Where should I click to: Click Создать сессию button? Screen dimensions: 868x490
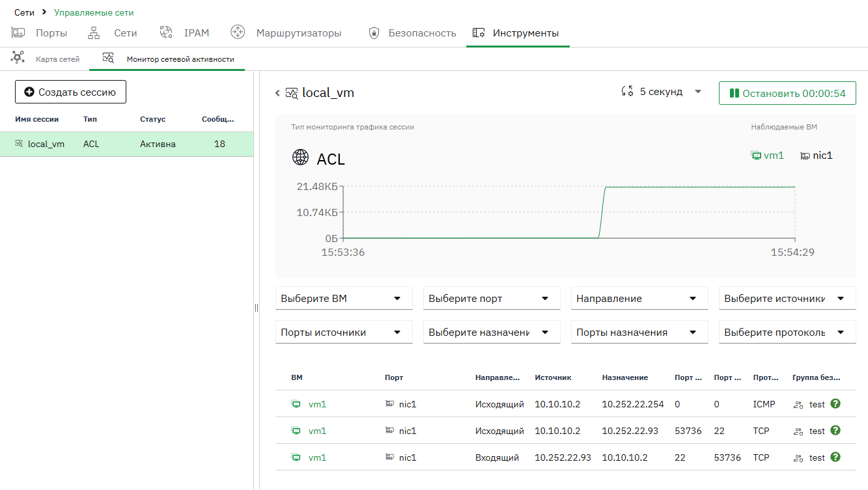click(70, 92)
